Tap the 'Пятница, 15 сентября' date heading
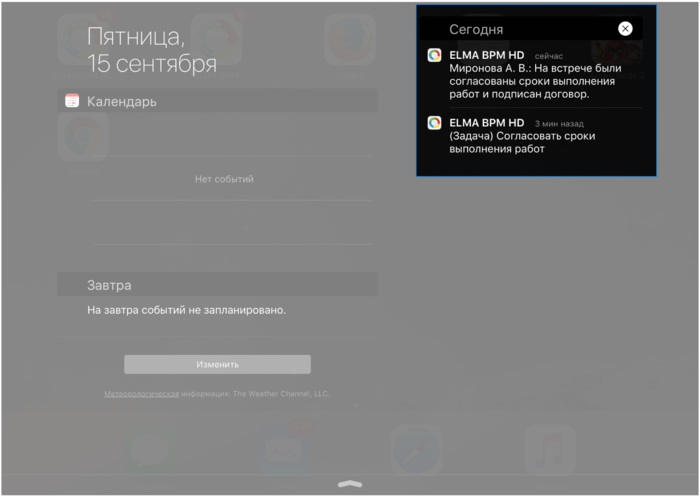The width and height of the screenshot is (700, 498). [x=152, y=50]
